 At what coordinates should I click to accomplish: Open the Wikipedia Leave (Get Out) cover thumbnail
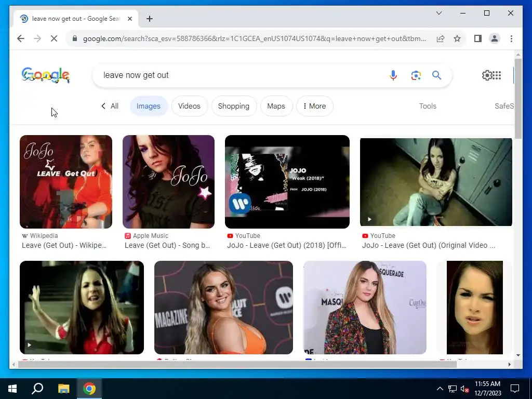coord(66,182)
